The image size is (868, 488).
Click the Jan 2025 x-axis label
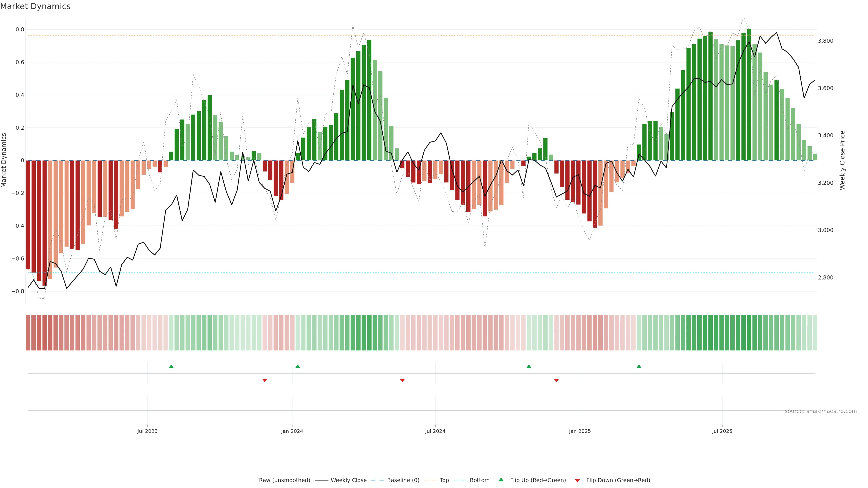pos(580,431)
